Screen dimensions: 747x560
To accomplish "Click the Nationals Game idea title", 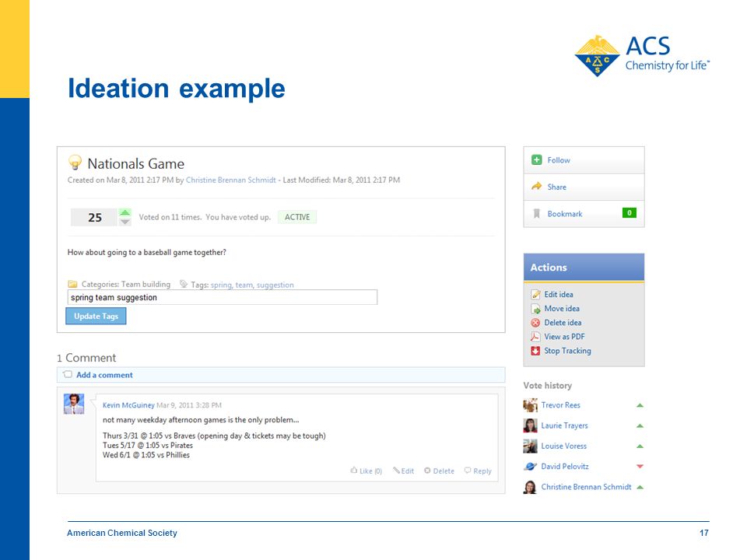I will point(135,164).
